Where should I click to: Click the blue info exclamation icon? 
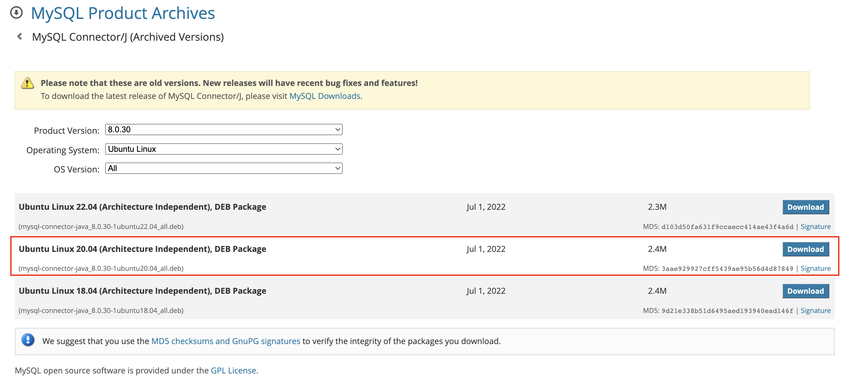point(28,340)
